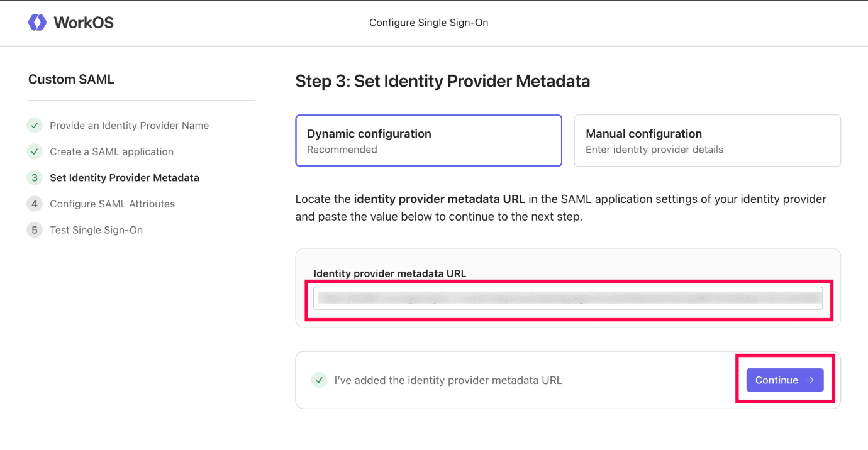The width and height of the screenshot is (868, 450).
Task: Click checkmark beside Provide an Identity Provider Name
Action: click(x=34, y=126)
